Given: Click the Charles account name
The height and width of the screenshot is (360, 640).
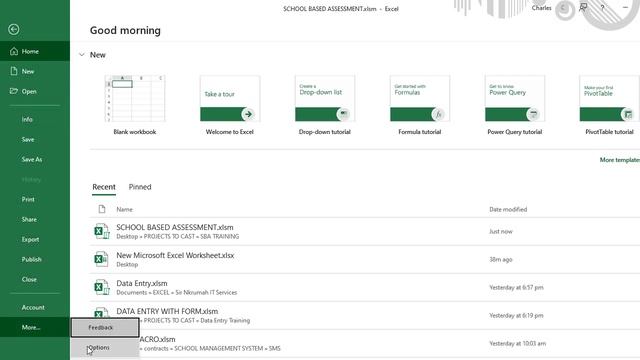Looking at the screenshot, I should (x=541, y=8).
